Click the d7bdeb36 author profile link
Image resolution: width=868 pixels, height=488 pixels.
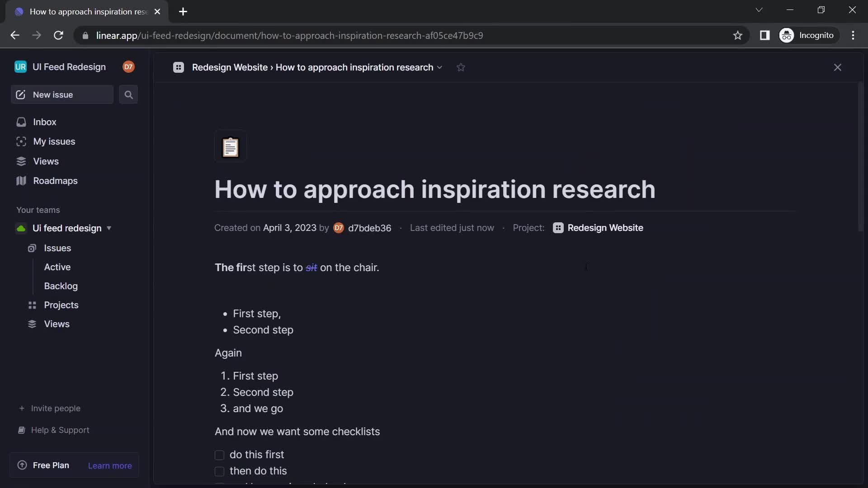363,229
